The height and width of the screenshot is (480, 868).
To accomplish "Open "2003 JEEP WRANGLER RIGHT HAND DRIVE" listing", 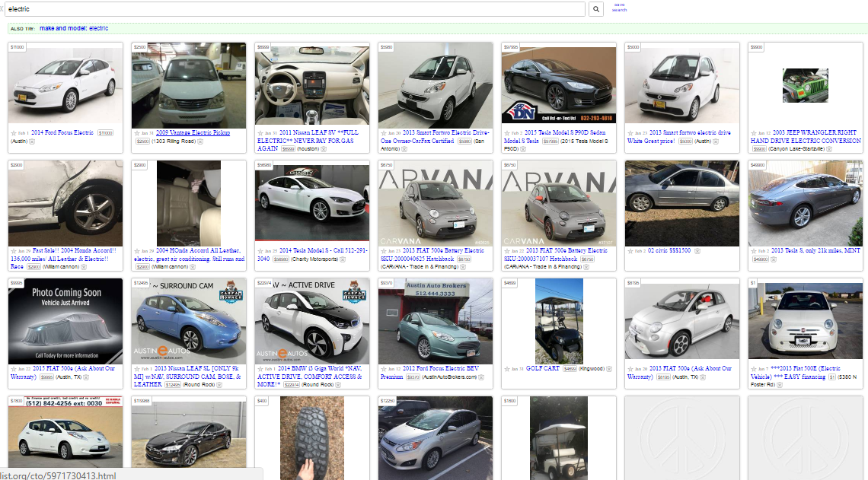I will (x=806, y=137).
